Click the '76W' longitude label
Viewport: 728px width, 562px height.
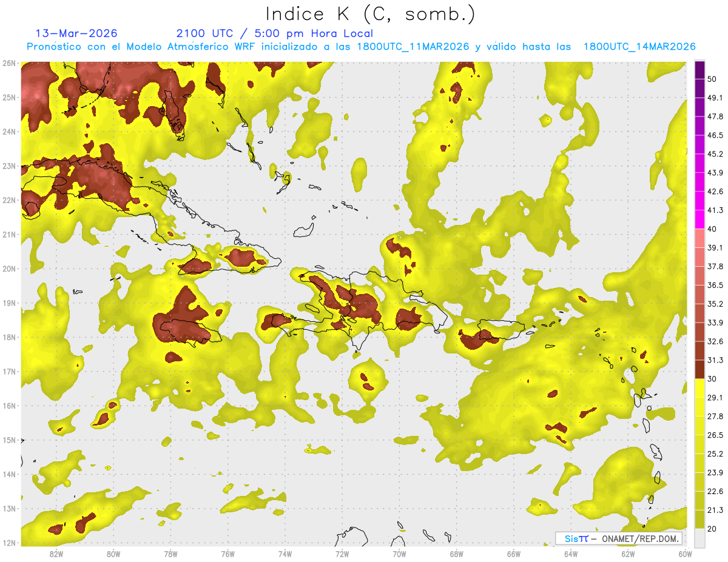tap(227, 554)
